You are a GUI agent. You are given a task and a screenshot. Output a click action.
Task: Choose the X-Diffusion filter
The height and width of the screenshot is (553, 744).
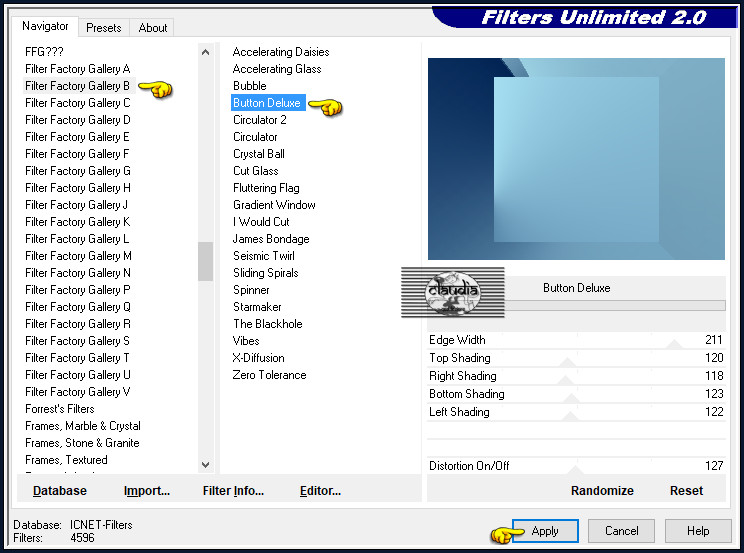pyautogui.click(x=259, y=358)
